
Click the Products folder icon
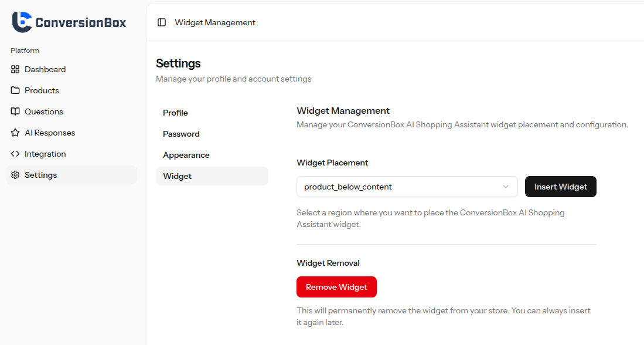coord(15,90)
